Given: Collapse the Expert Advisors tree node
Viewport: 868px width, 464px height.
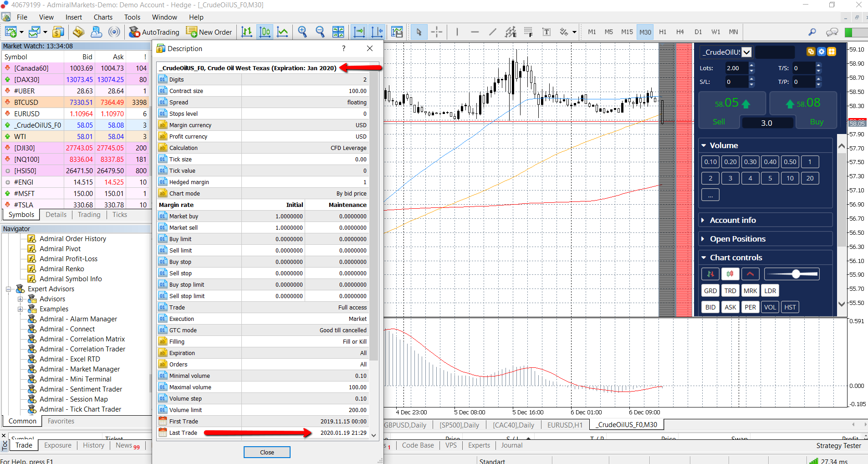Looking at the screenshot, I should point(8,289).
